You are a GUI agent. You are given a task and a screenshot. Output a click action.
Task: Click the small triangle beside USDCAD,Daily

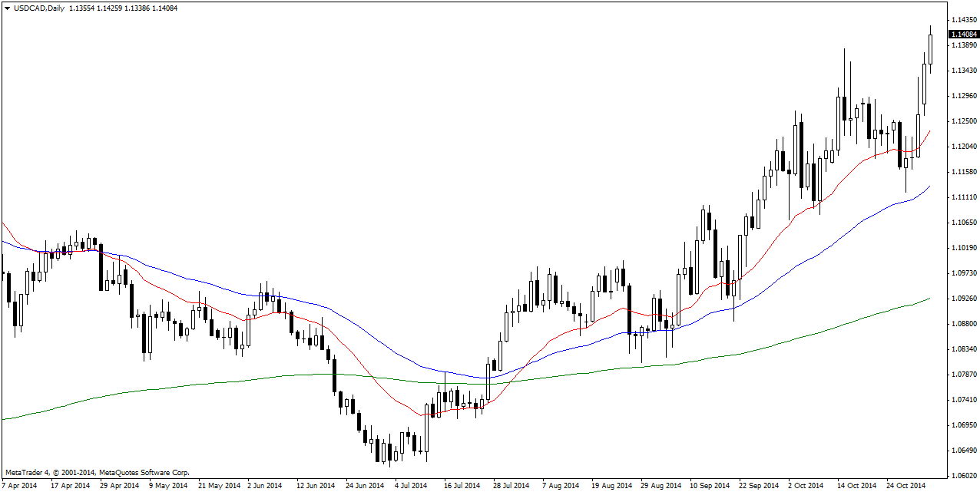tap(8, 8)
